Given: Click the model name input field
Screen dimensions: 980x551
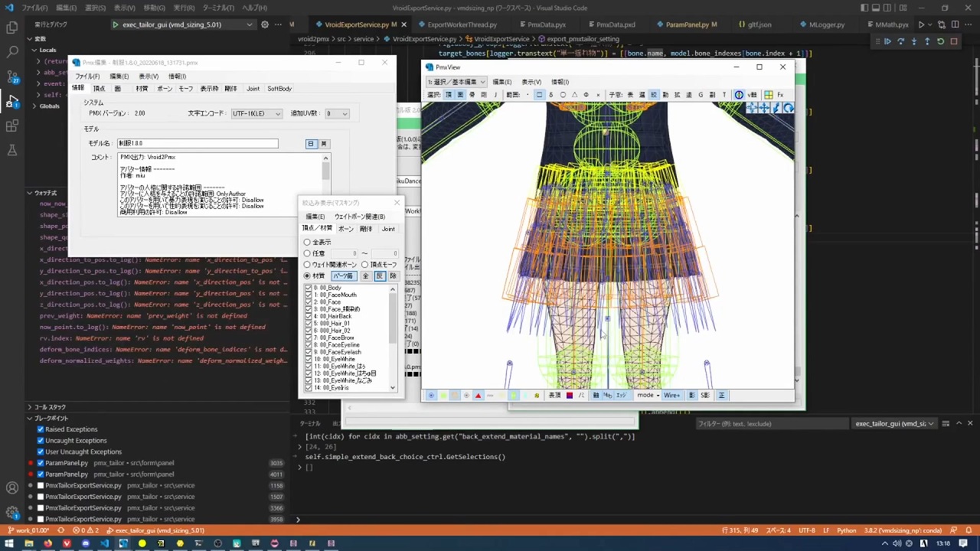Looking at the screenshot, I should (x=198, y=143).
